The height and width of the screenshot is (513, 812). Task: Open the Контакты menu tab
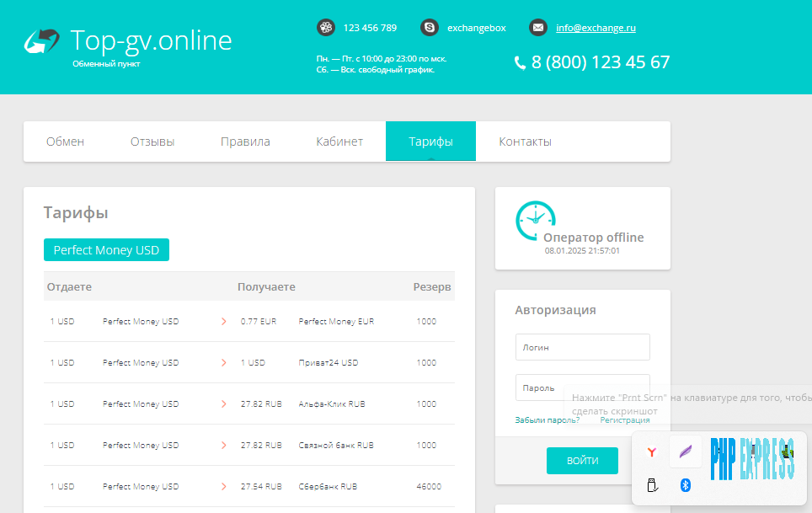click(525, 142)
